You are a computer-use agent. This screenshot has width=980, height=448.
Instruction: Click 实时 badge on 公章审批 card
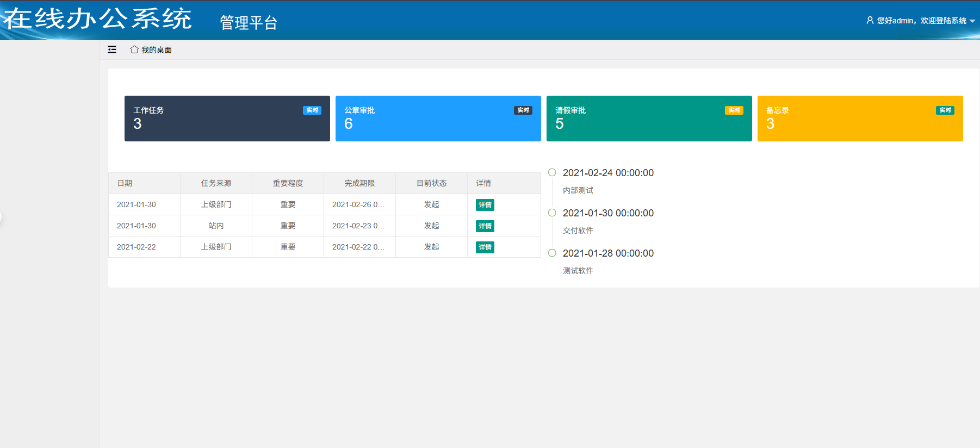pyautogui.click(x=523, y=110)
